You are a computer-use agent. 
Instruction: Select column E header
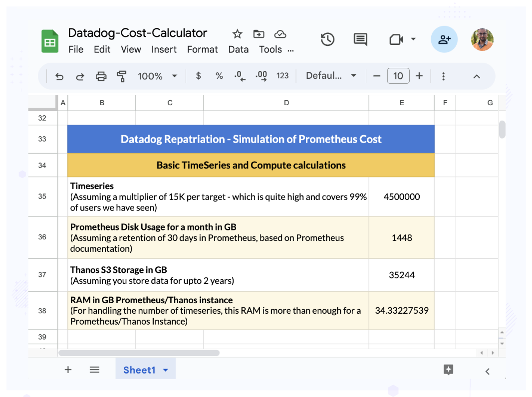pyautogui.click(x=402, y=103)
